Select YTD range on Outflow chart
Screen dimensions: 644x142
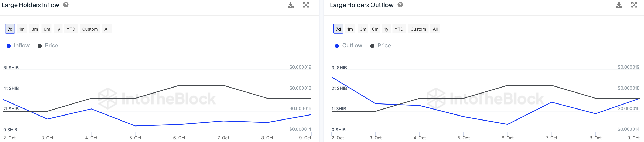click(399, 29)
